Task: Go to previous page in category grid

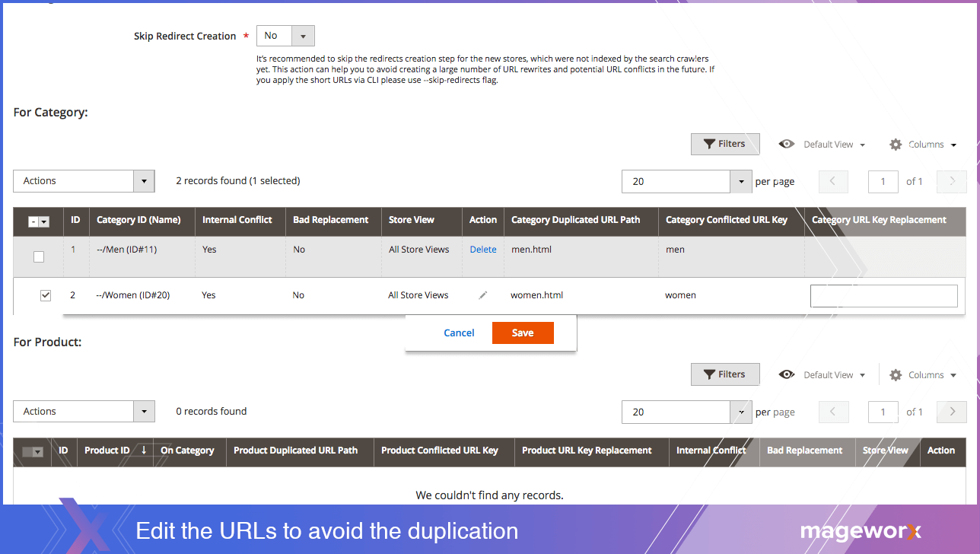Action: pyautogui.click(x=833, y=181)
